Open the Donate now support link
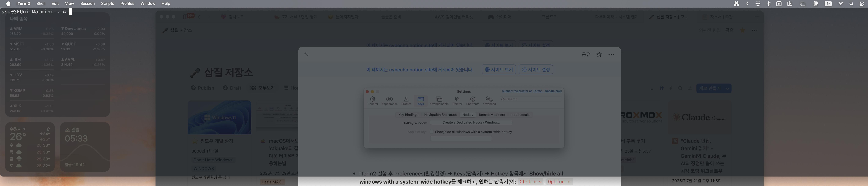 (x=531, y=91)
